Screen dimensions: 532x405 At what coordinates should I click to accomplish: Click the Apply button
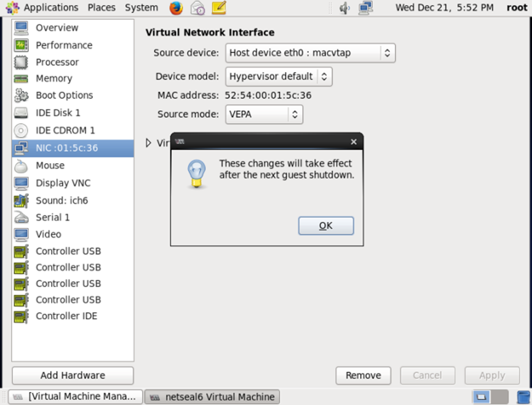coord(492,375)
